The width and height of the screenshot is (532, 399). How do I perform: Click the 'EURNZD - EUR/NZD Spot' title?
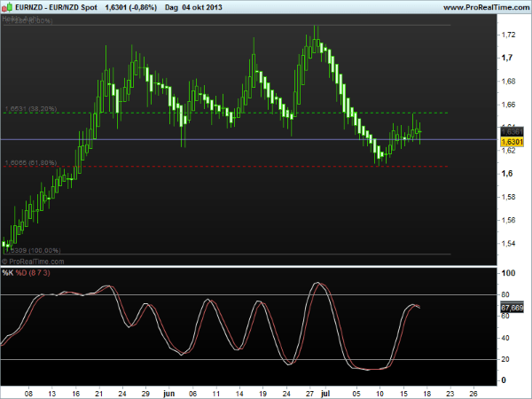point(57,7)
